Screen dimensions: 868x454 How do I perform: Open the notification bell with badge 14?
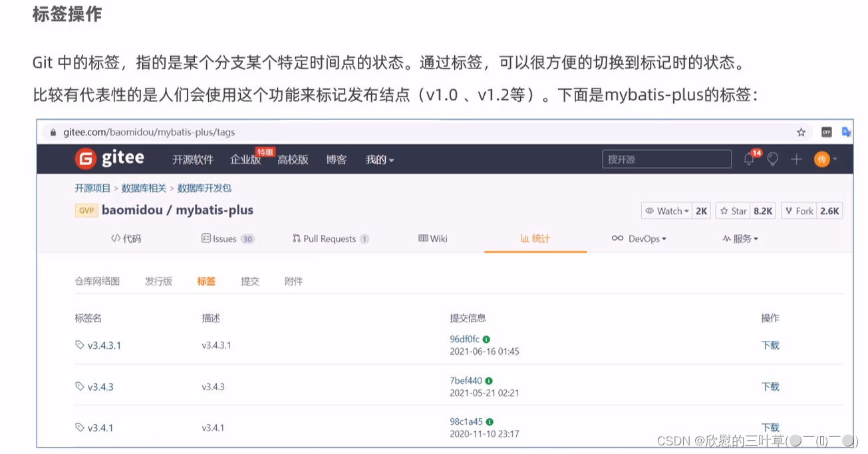tap(750, 158)
